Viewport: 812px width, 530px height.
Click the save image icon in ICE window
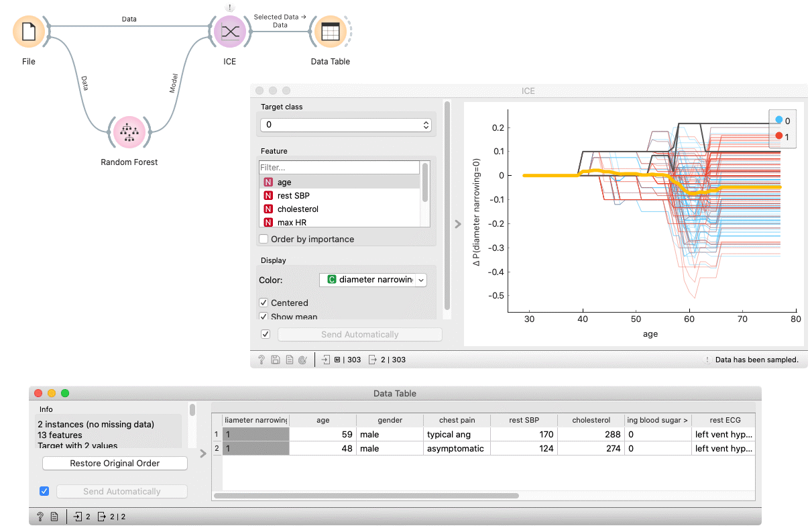(x=275, y=360)
